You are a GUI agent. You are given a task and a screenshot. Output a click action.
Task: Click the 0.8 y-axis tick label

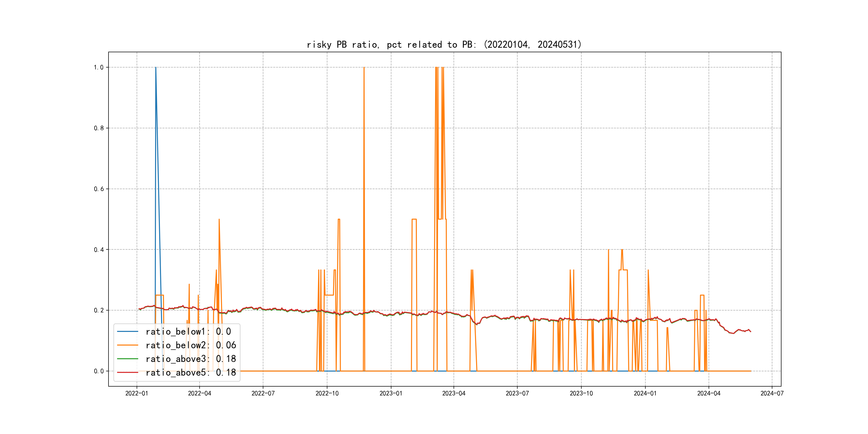point(98,128)
